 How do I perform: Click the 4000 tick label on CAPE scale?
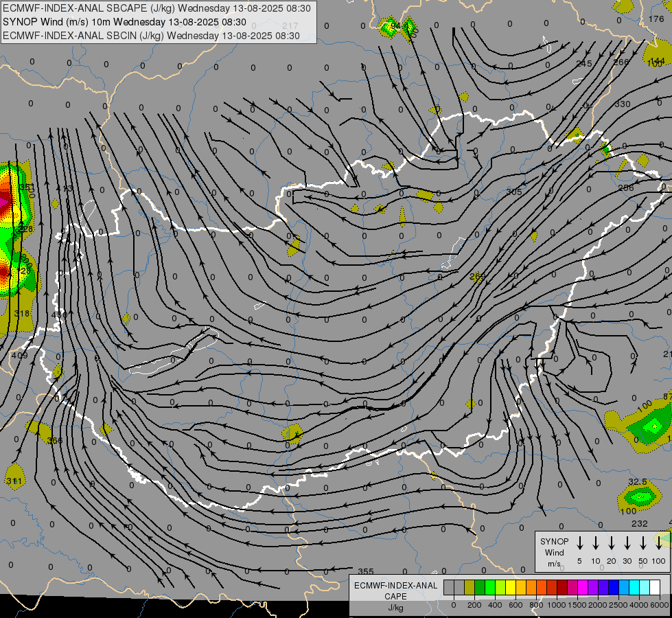[639, 605]
